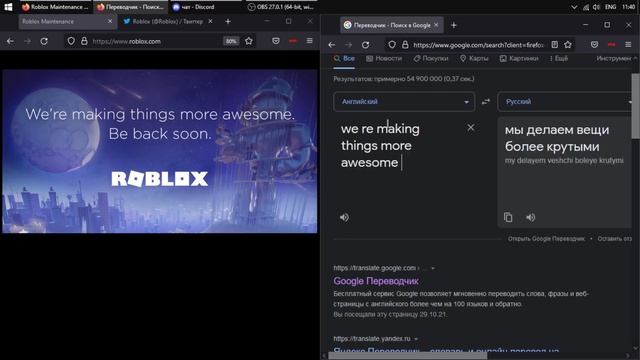The height and width of the screenshot is (360, 640).
Task: Open Pocket in Google window
Action: [595, 45]
